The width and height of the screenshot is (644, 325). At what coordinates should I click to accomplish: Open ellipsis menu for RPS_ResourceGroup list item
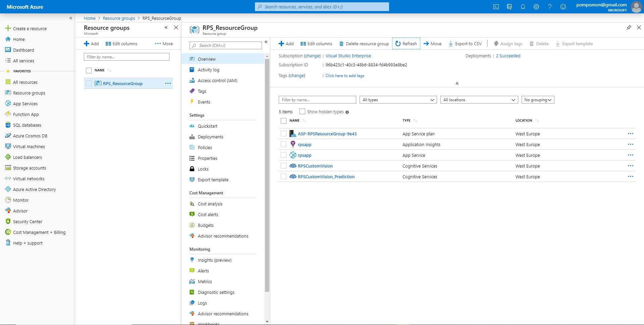point(168,83)
